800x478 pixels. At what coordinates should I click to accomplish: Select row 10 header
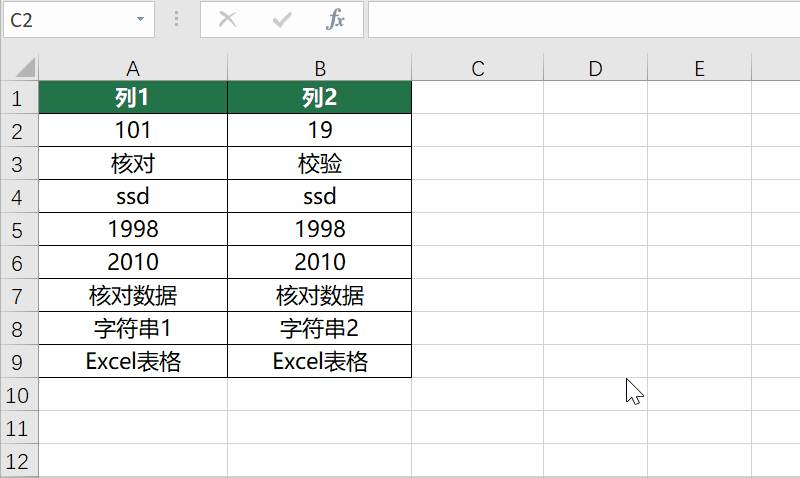pyautogui.click(x=18, y=394)
